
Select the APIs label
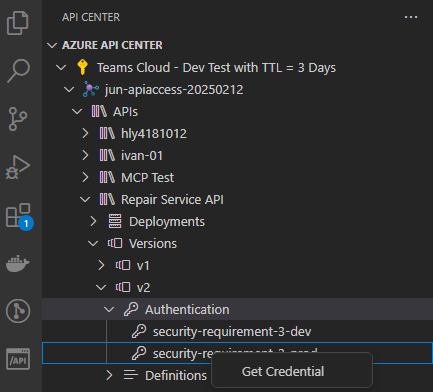coord(125,112)
